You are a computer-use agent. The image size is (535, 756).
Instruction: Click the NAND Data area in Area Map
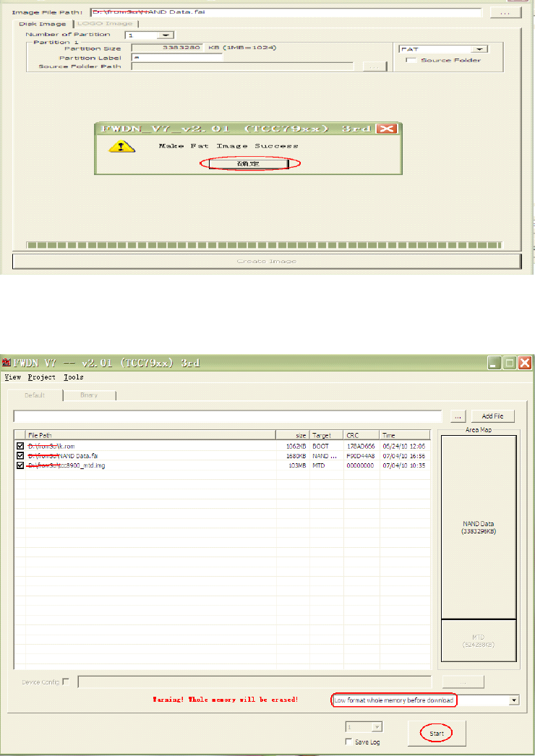(479, 528)
